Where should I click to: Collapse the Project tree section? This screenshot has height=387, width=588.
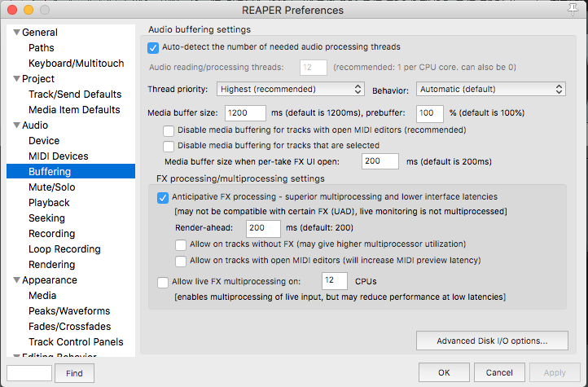(x=16, y=79)
